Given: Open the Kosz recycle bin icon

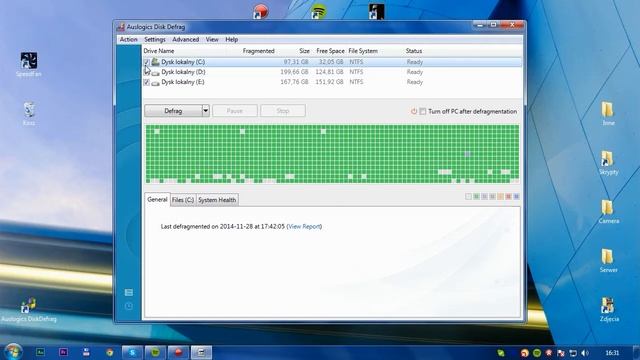Looking at the screenshot, I should click(x=29, y=113).
